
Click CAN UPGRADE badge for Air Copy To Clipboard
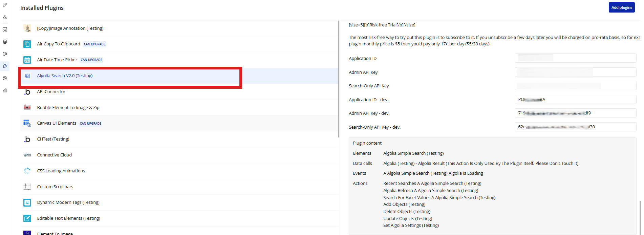[94, 44]
